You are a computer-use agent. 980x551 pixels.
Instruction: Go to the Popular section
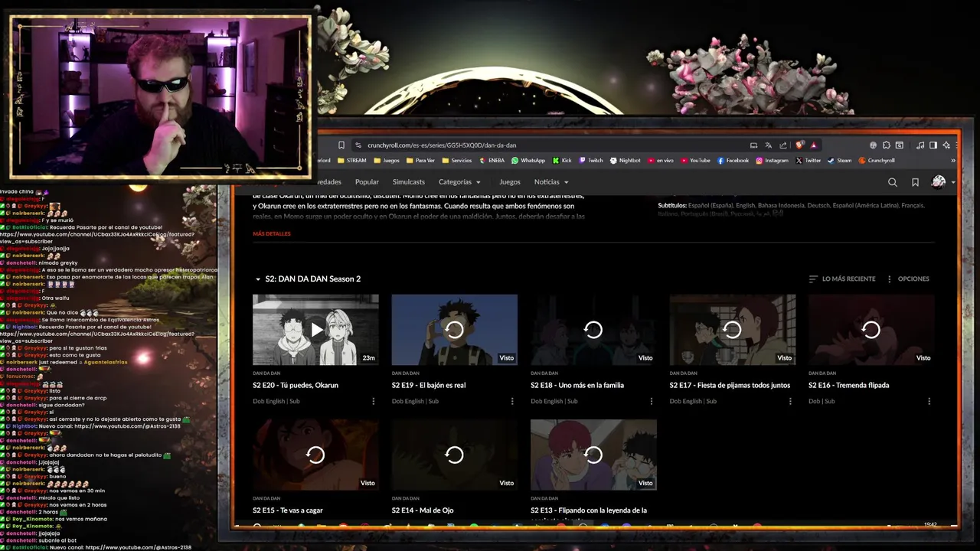click(x=367, y=182)
